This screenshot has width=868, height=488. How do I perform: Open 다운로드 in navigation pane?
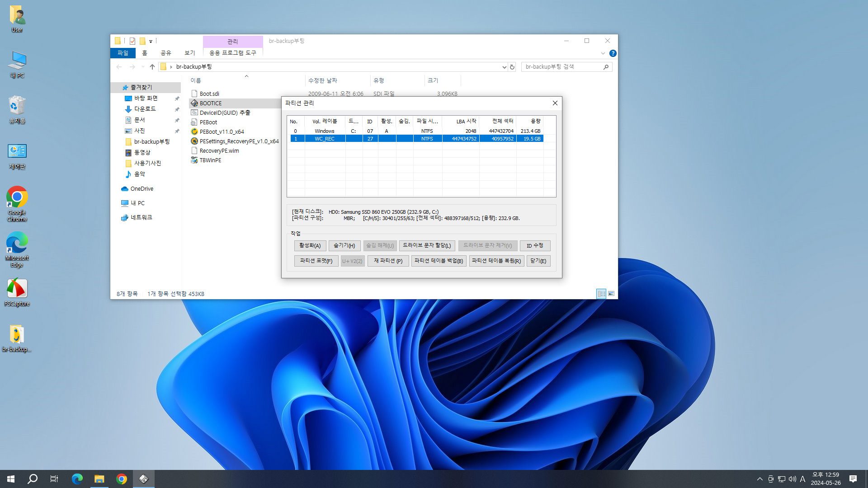[145, 109]
